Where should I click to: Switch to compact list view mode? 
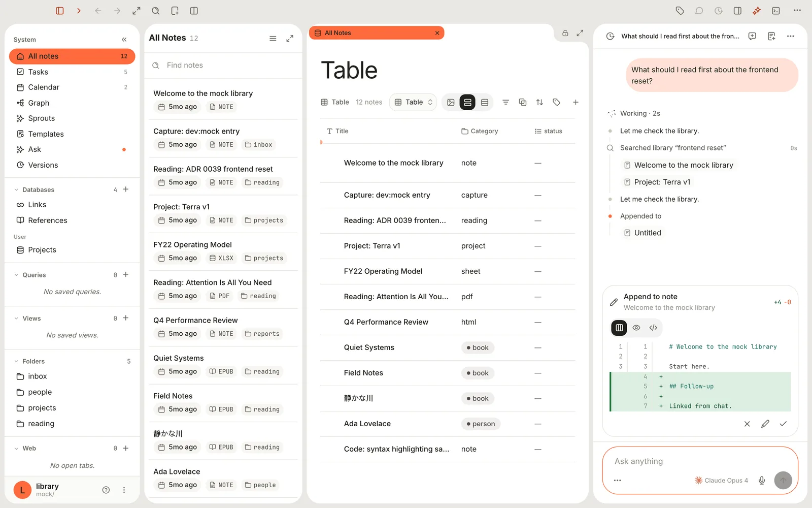click(485, 103)
